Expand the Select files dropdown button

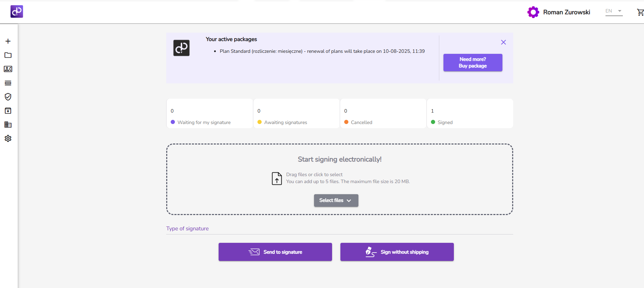336,200
